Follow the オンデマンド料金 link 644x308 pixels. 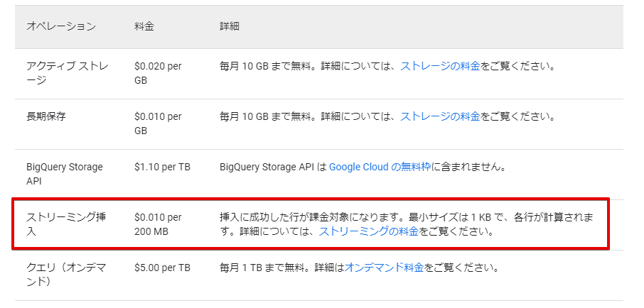point(384,268)
